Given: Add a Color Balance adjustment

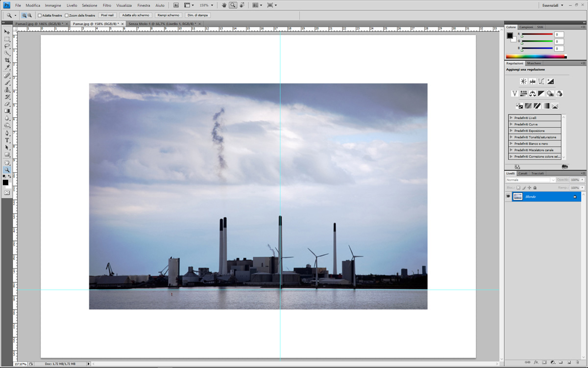Looking at the screenshot, I should pos(533,93).
